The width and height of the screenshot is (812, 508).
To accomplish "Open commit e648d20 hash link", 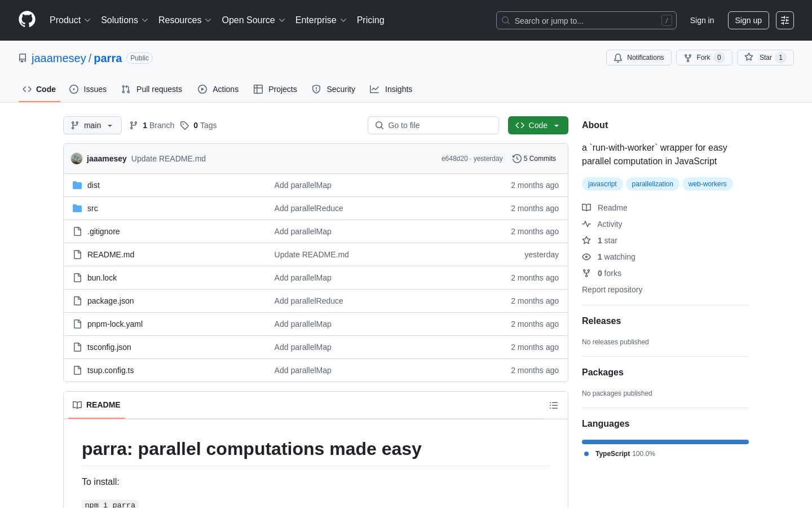I will click(x=454, y=159).
